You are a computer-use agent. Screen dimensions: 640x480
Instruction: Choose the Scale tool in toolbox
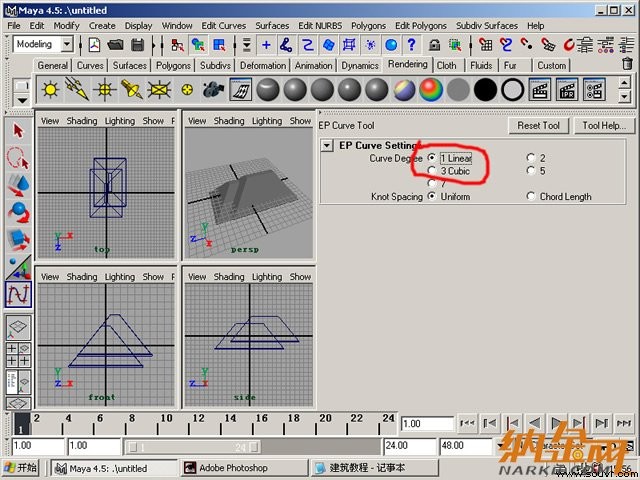(x=18, y=240)
